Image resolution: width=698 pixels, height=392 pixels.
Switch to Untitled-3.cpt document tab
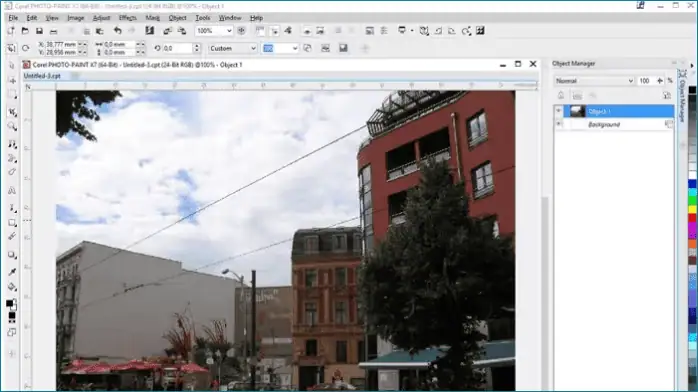coord(42,76)
